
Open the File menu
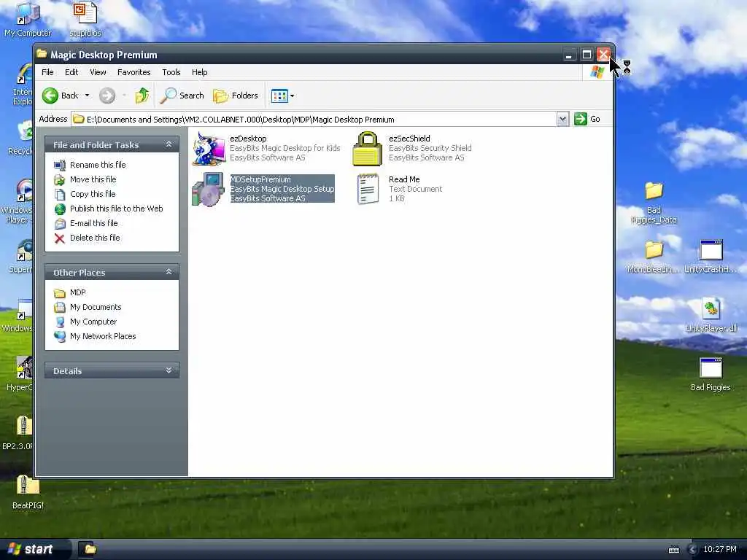pyautogui.click(x=47, y=72)
